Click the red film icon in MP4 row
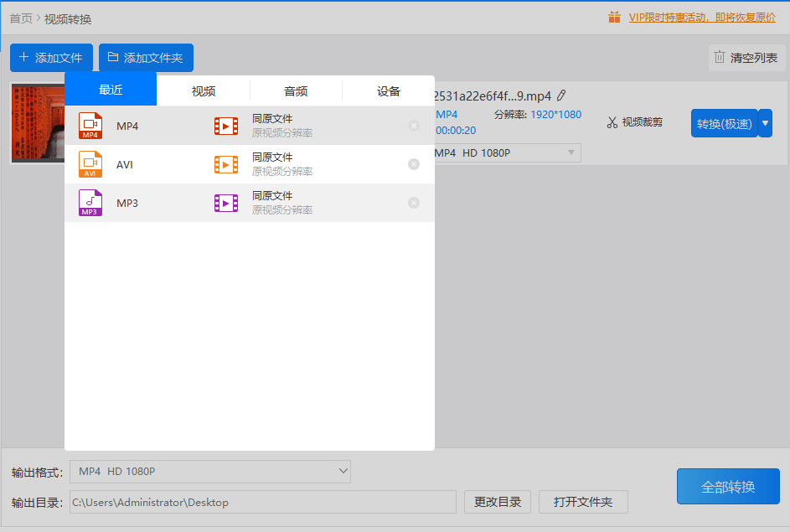 [x=226, y=126]
